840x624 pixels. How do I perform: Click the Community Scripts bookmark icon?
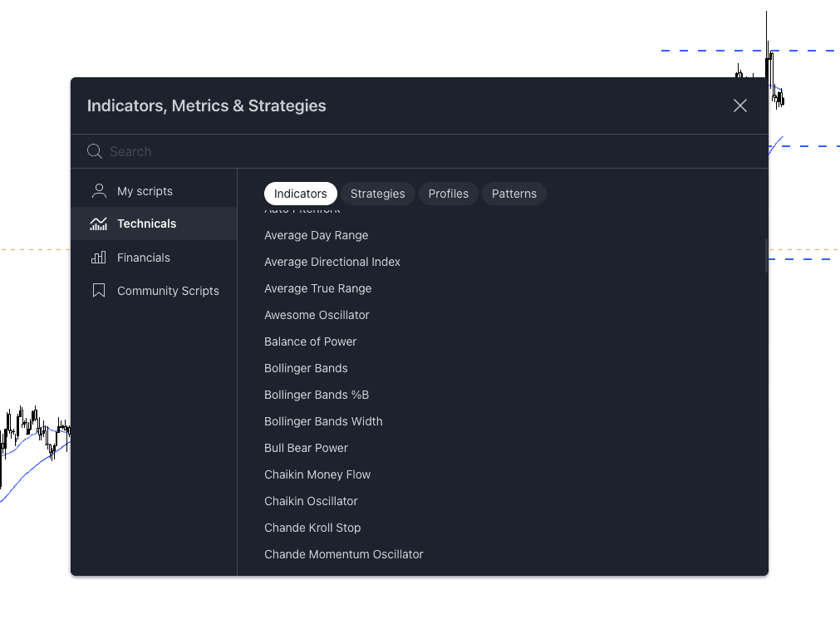[x=99, y=291]
